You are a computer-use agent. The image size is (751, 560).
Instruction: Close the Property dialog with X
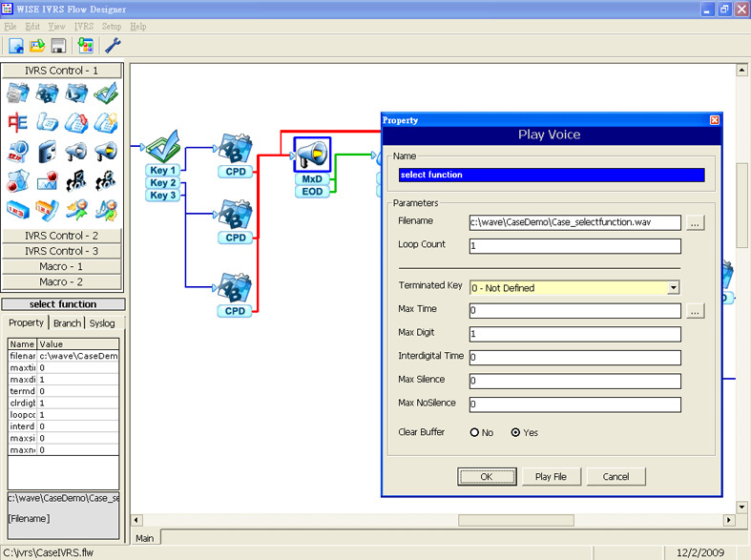714,120
